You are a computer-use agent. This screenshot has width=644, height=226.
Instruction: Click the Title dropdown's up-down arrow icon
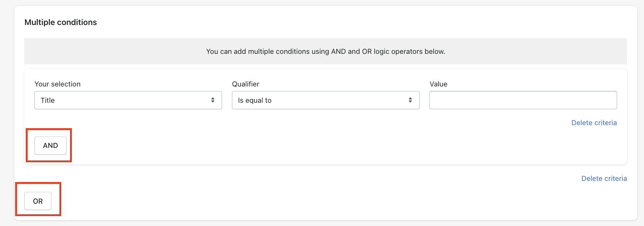click(x=213, y=100)
